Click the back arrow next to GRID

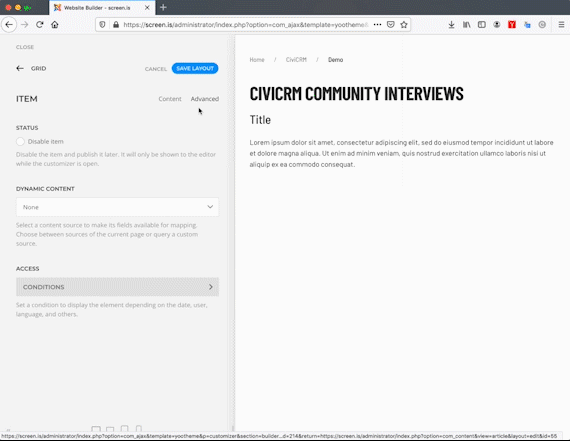tap(20, 68)
